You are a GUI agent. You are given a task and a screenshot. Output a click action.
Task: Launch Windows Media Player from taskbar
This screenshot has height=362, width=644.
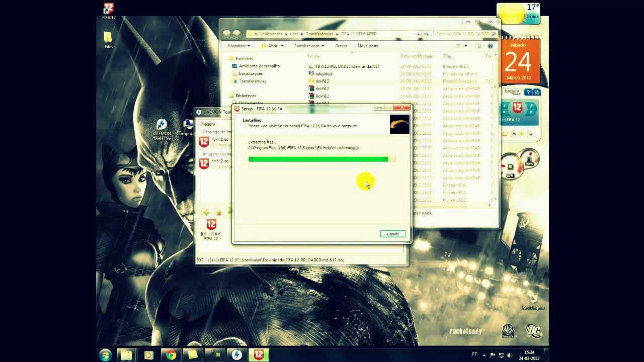pos(148,355)
